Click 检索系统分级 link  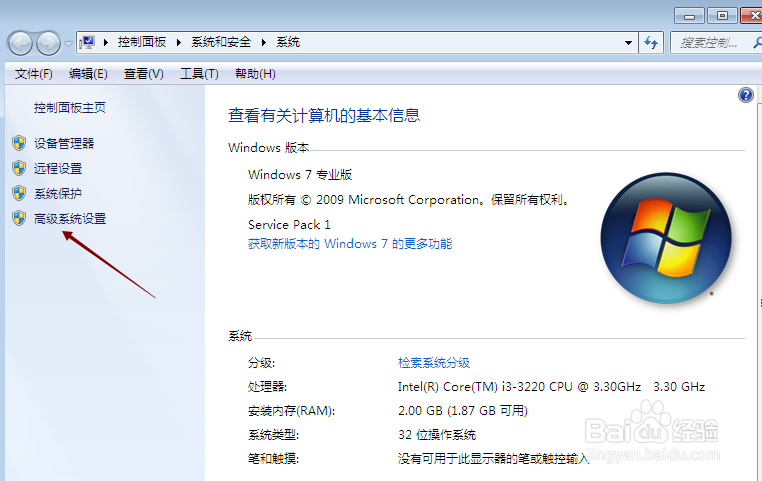click(x=434, y=363)
